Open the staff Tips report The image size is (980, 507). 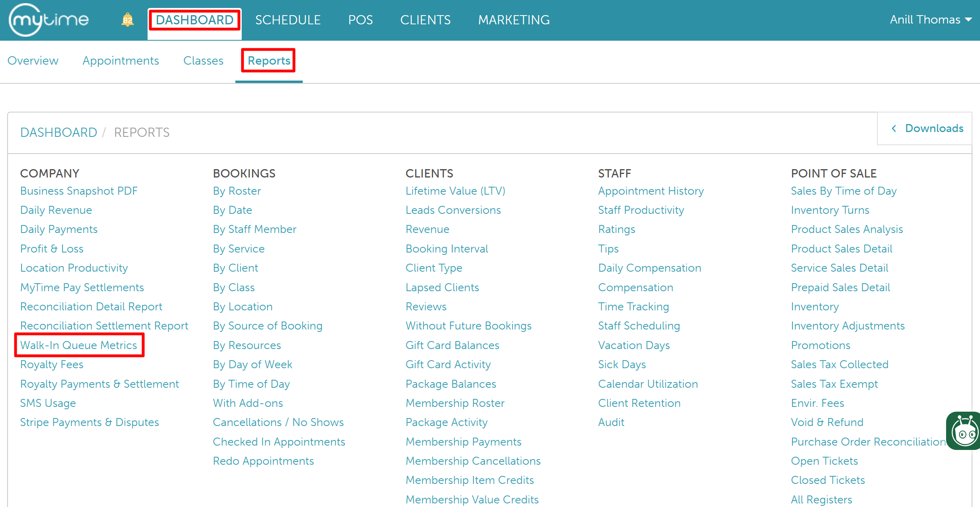pos(609,249)
